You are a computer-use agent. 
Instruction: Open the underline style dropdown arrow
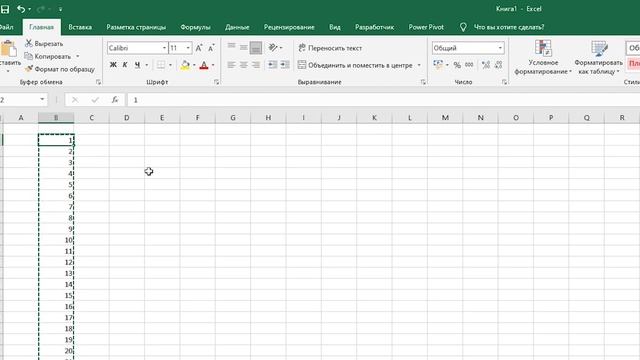(147, 65)
